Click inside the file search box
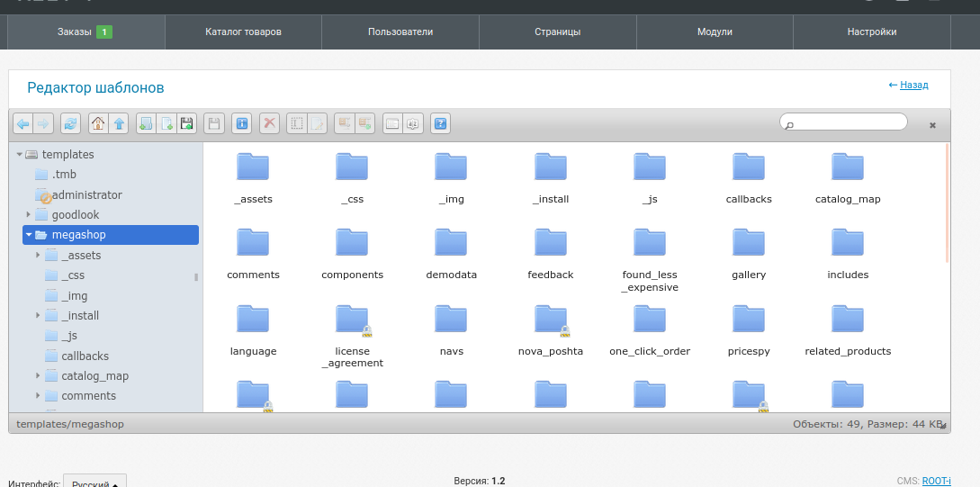980x487 pixels. [x=843, y=122]
